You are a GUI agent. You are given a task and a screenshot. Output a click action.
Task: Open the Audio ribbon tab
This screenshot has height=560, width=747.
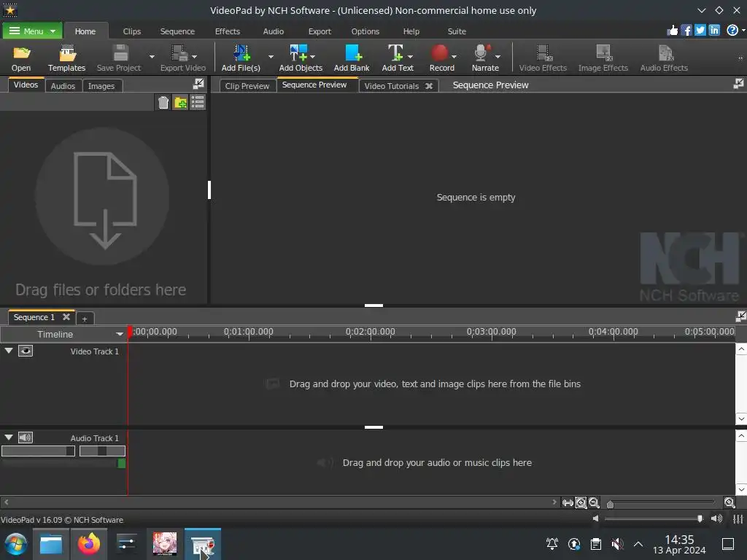[274, 31]
